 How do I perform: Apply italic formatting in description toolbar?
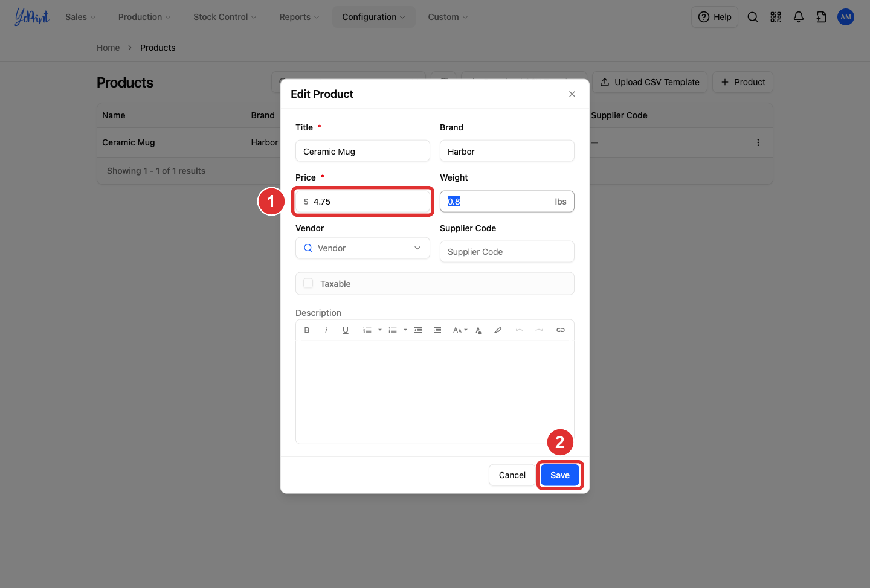pos(326,330)
